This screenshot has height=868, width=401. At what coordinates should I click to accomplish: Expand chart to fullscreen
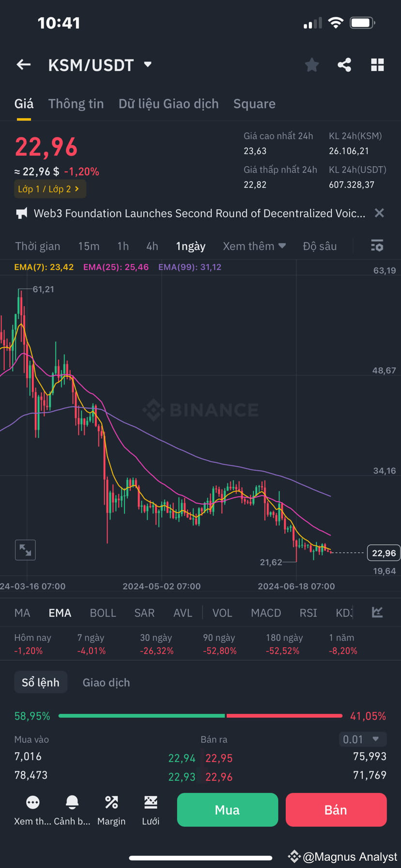click(x=25, y=550)
